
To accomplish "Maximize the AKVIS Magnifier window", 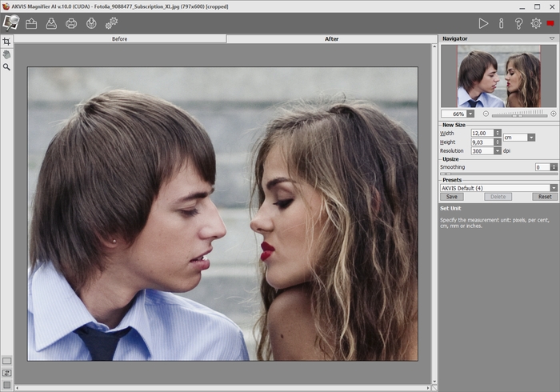I will point(537,6).
